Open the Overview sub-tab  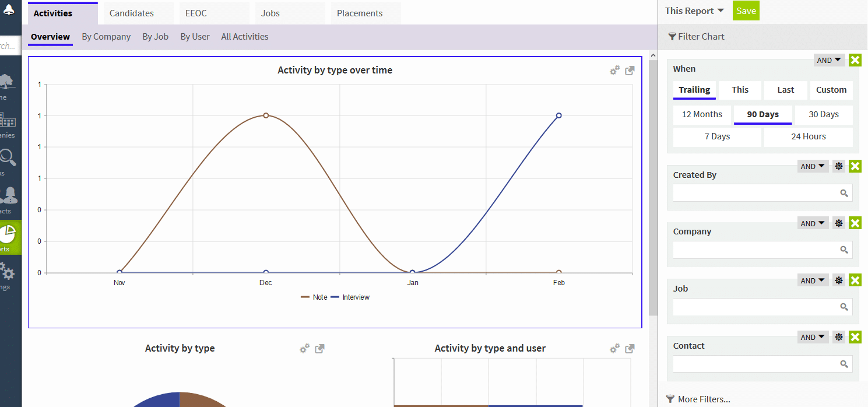[x=50, y=37]
